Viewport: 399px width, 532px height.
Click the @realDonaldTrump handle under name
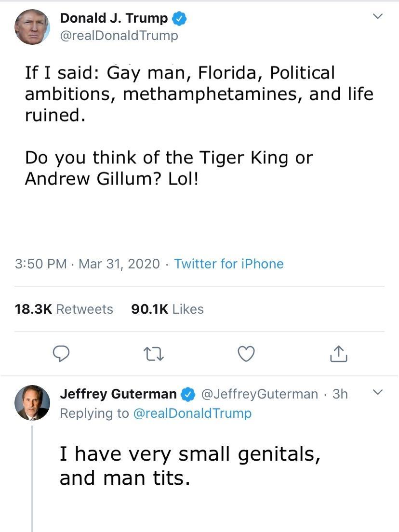[119, 36]
